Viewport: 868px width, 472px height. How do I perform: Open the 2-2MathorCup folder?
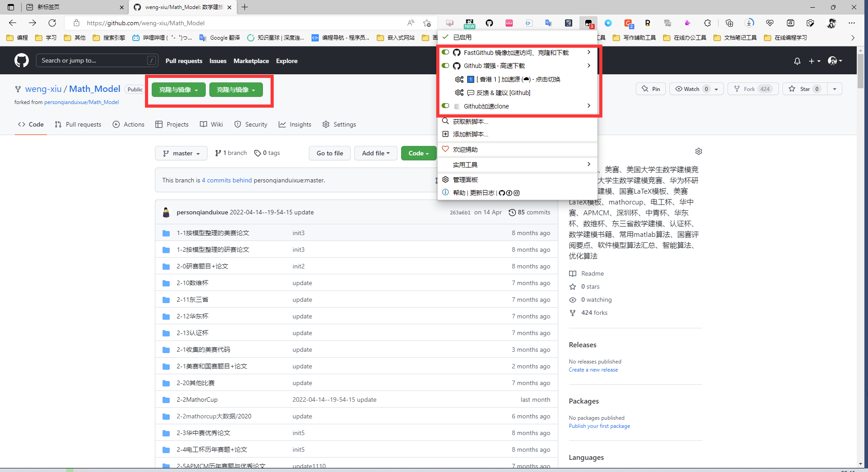(x=197, y=399)
